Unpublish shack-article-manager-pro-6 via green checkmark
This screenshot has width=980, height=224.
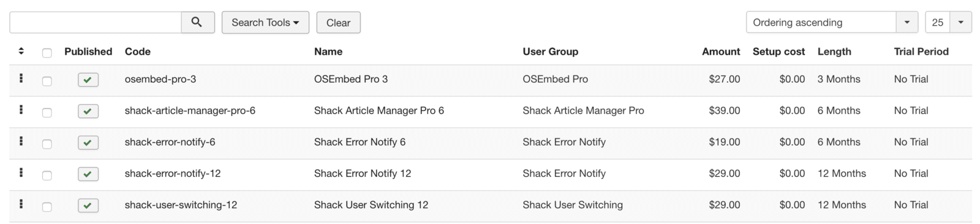[88, 111]
